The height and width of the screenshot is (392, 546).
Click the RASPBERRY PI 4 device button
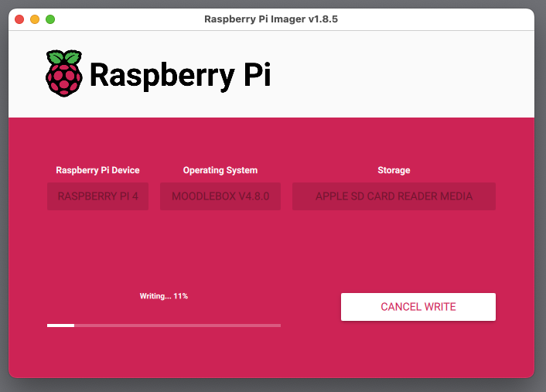click(x=98, y=196)
